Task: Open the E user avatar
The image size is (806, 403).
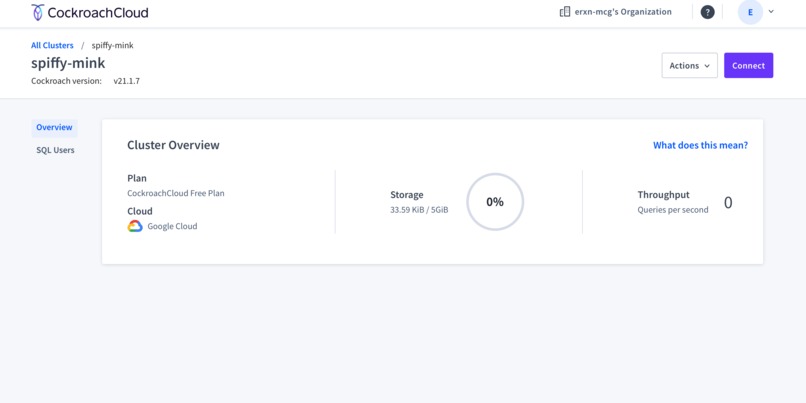Action: point(750,12)
